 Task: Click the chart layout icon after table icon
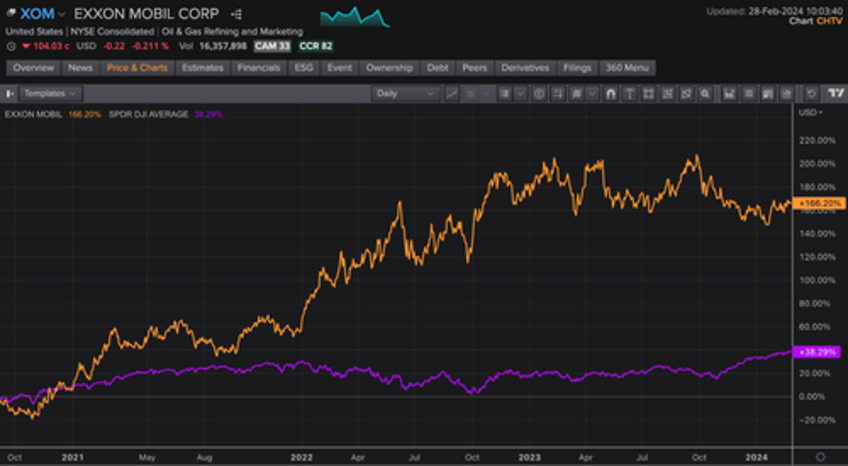[767, 94]
